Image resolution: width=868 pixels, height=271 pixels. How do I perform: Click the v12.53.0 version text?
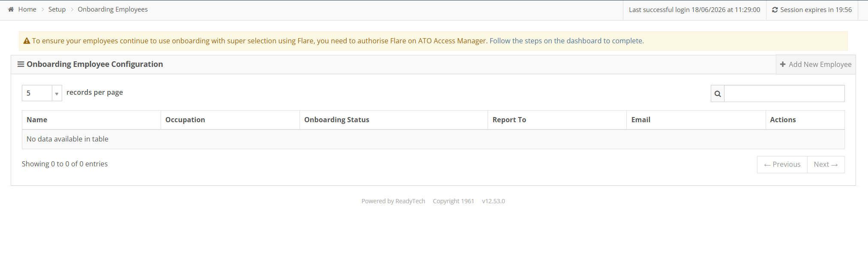pos(494,201)
